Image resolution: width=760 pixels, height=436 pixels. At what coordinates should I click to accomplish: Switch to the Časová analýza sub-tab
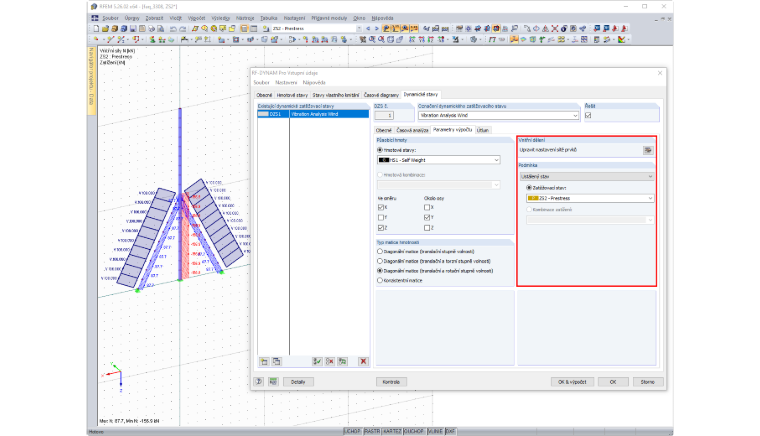point(412,130)
